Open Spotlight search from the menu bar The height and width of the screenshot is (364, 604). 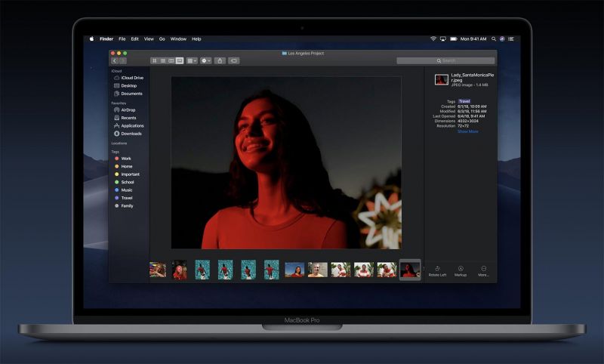tap(494, 39)
